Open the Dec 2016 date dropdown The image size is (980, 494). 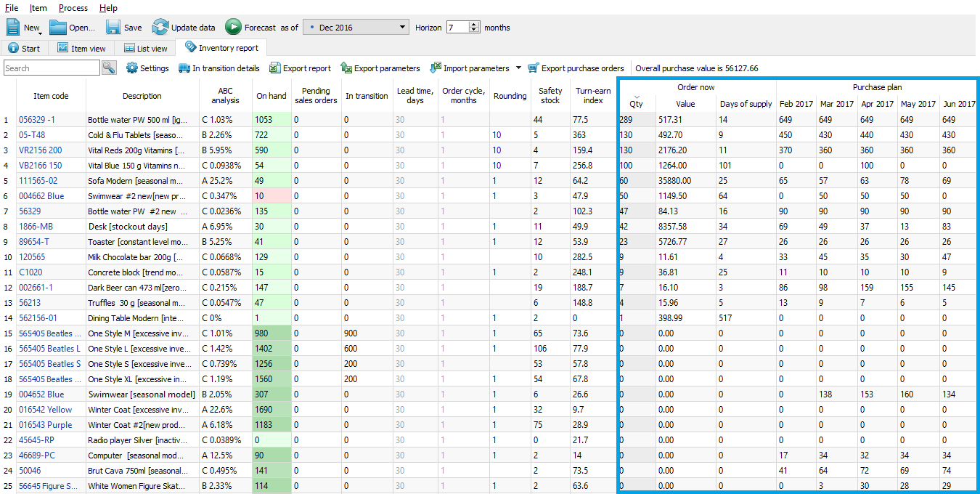(356, 28)
